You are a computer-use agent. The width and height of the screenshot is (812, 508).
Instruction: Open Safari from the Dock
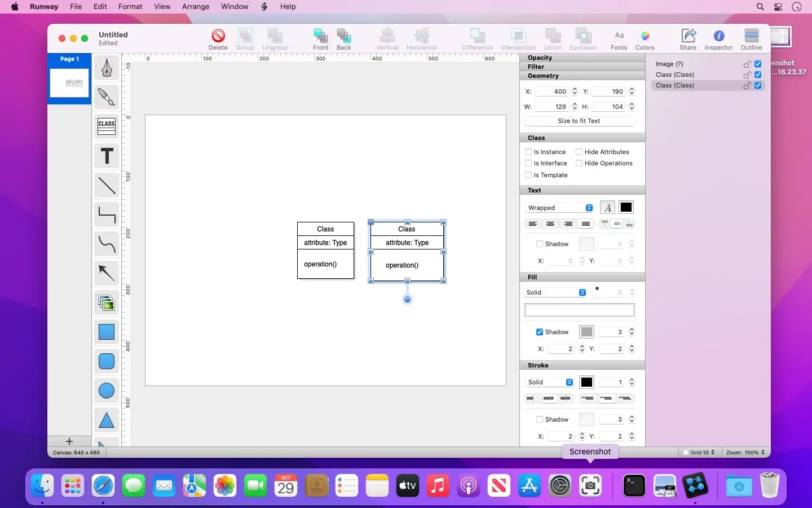click(103, 485)
